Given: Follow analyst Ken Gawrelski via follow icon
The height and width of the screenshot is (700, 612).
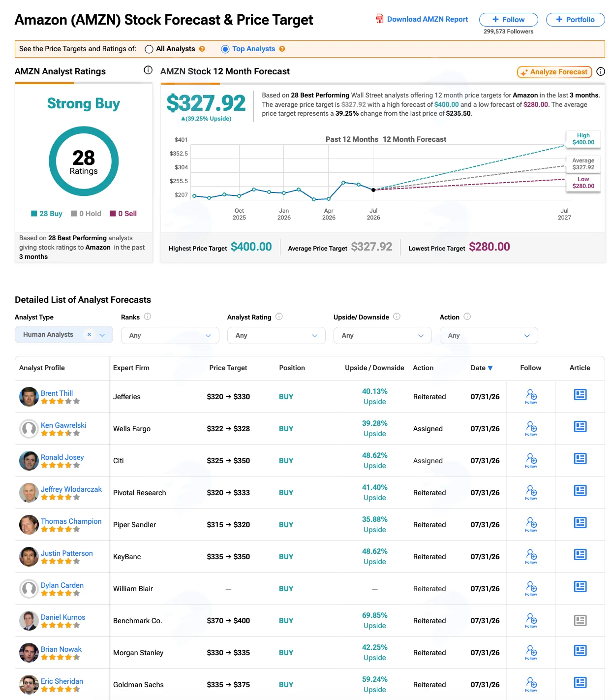Looking at the screenshot, I should point(531,428).
